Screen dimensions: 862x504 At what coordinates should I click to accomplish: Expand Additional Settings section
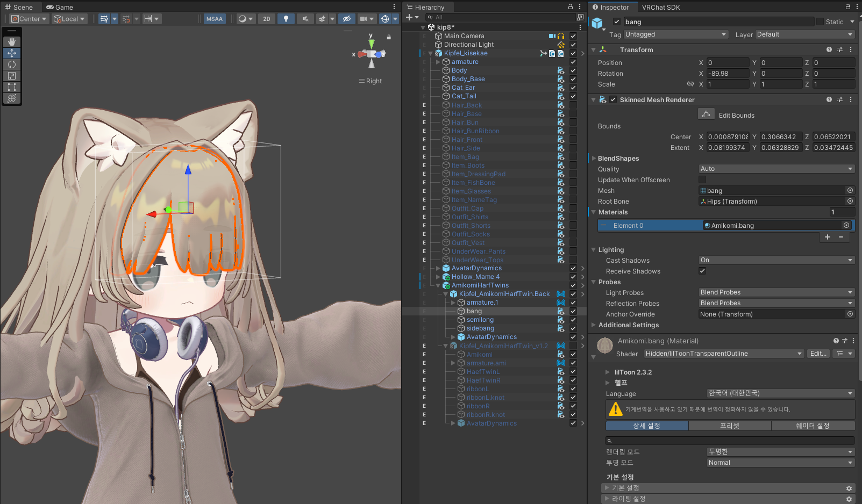(594, 325)
